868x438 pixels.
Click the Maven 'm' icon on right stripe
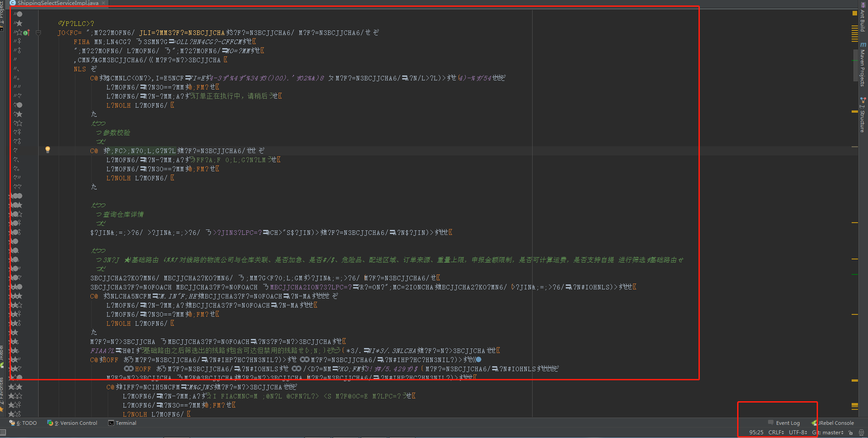[x=863, y=45]
